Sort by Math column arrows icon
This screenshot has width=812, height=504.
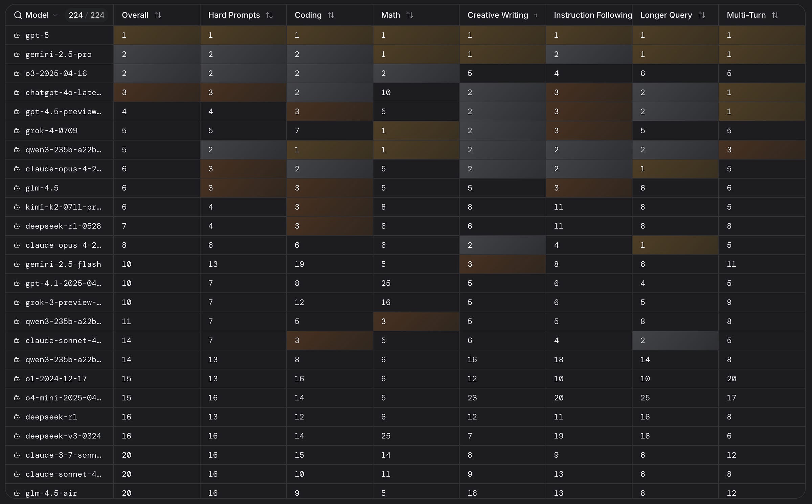[x=409, y=15]
